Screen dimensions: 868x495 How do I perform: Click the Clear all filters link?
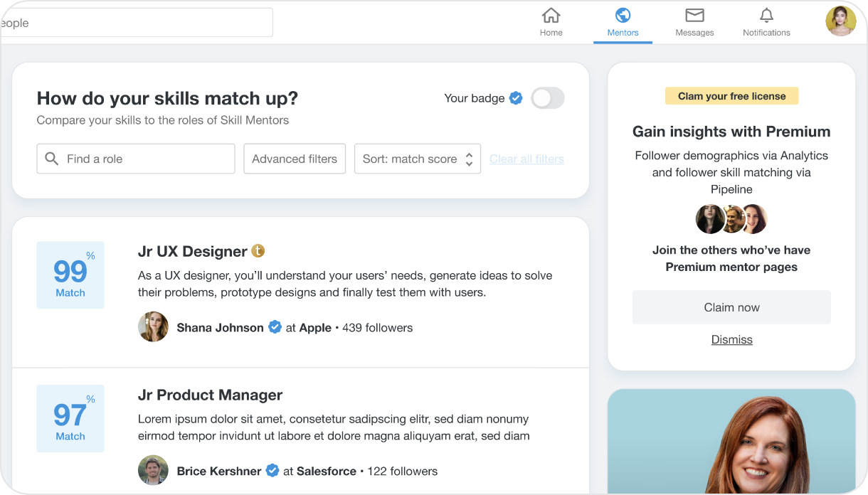526,159
